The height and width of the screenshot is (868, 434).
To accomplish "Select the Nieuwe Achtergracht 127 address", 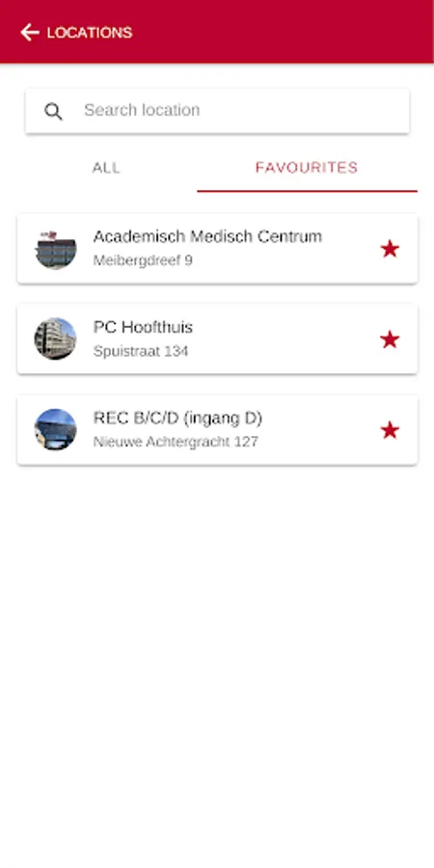I will tap(176, 442).
